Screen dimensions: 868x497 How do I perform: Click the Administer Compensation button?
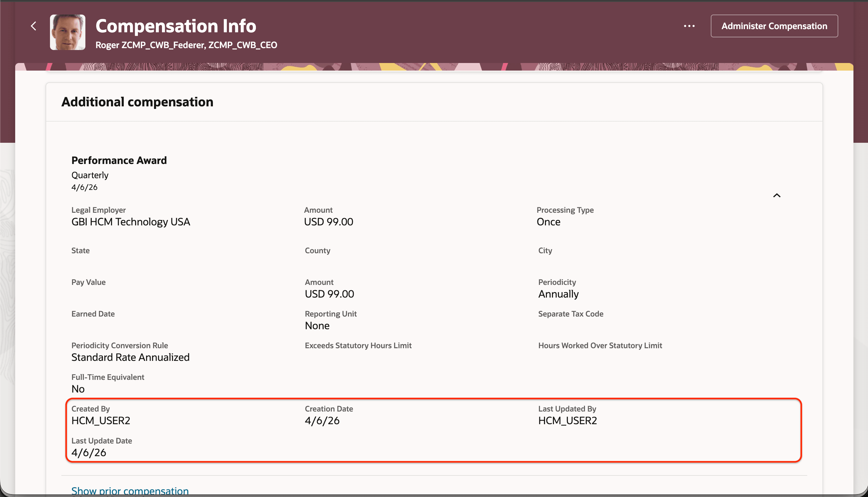(x=774, y=26)
